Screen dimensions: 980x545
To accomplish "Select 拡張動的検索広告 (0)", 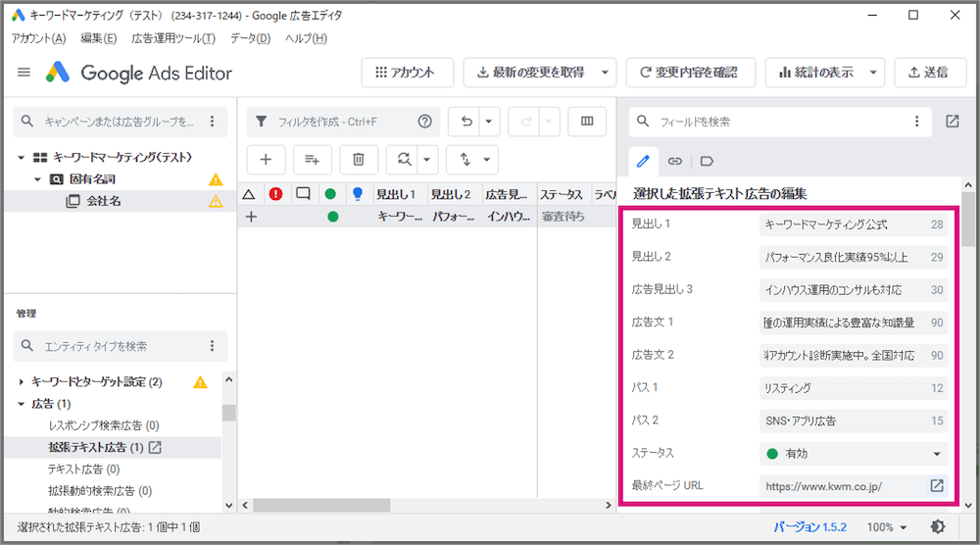I will [100, 491].
